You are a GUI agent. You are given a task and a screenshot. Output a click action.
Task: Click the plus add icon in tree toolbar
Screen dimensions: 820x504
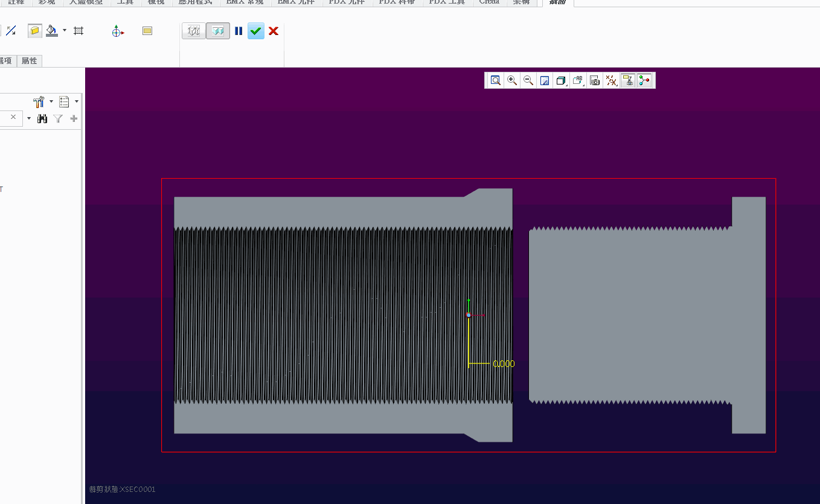point(74,119)
